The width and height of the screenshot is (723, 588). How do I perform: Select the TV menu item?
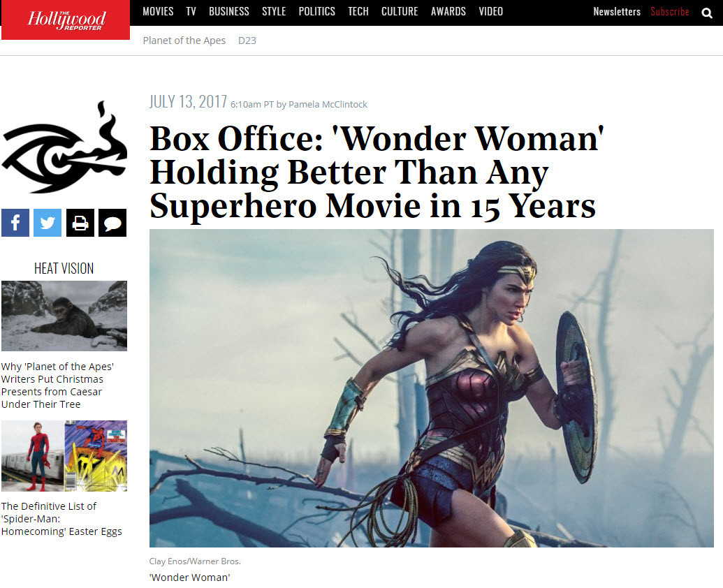click(191, 11)
